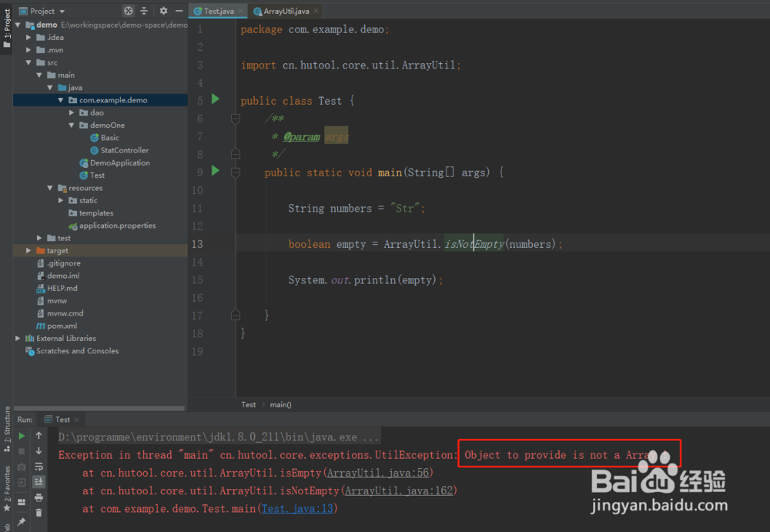
Task: Toggle scroll-to-end icon in Run console
Action: pyautogui.click(x=38, y=482)
